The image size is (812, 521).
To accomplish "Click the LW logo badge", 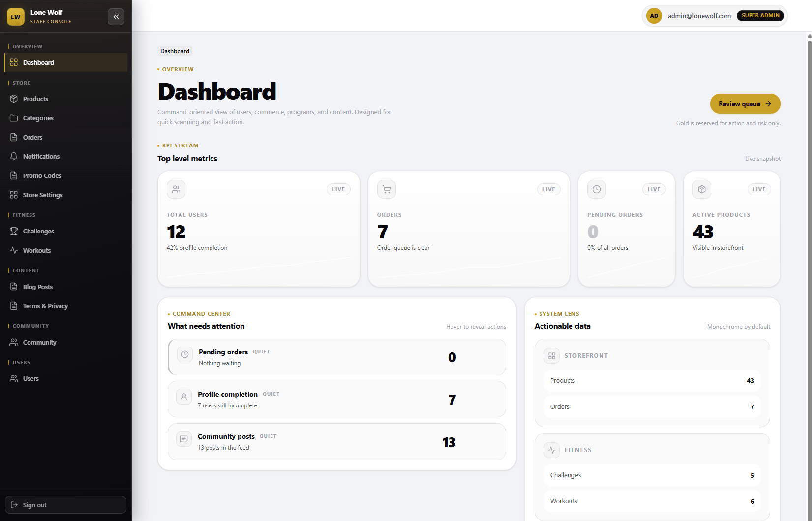I will (x=16, y=17).
